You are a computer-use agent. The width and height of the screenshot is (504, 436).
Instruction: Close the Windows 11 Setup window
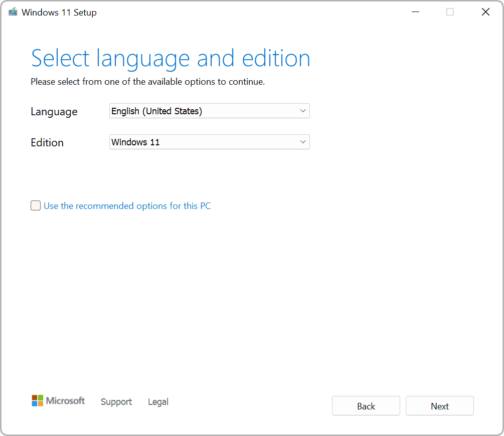point(485,12)
